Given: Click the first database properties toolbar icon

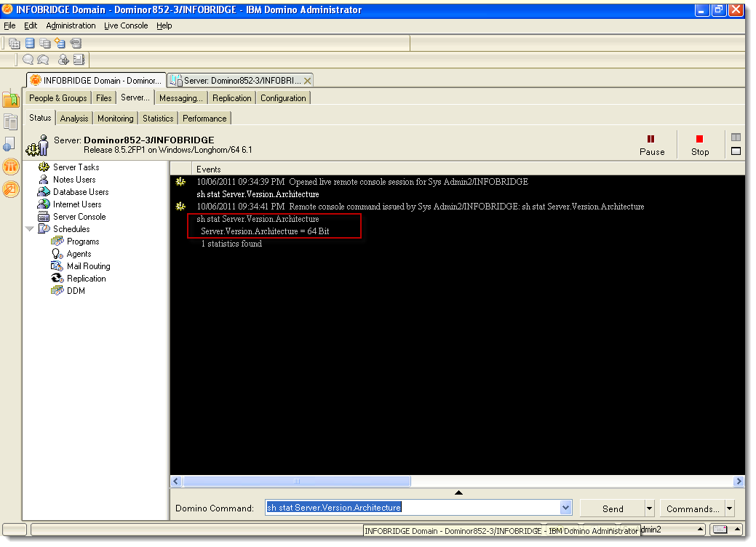Looking at the screenshot, I should point(15,44).
